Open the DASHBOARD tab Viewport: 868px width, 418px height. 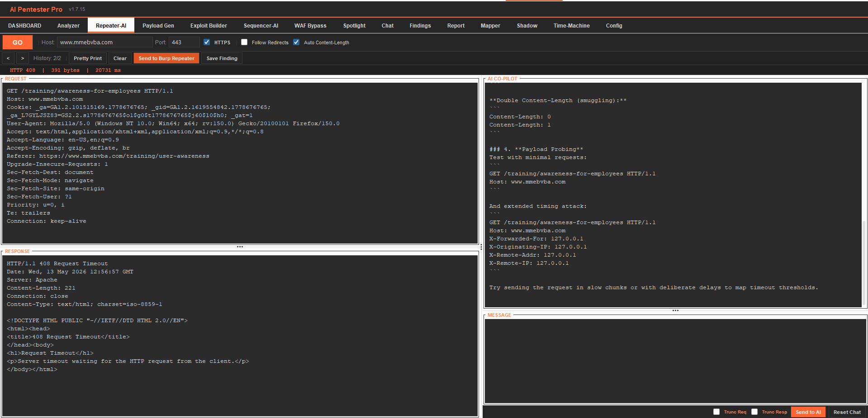coord(24,26)
